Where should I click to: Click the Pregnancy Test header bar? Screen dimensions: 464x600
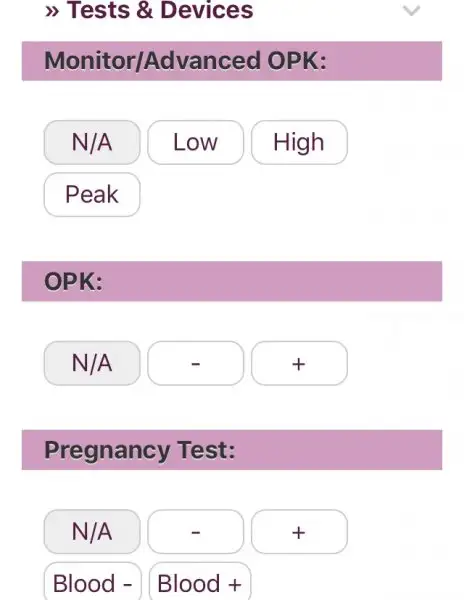232,450
